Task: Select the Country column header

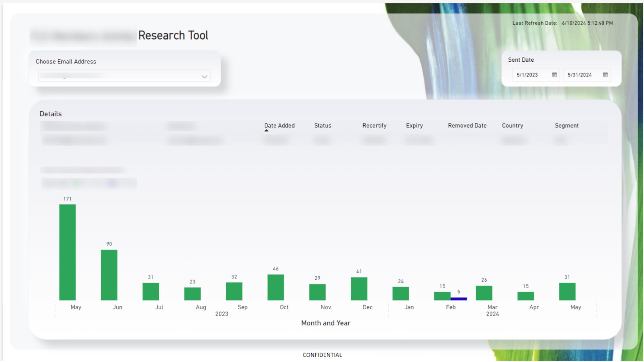Action: [513, 126]
